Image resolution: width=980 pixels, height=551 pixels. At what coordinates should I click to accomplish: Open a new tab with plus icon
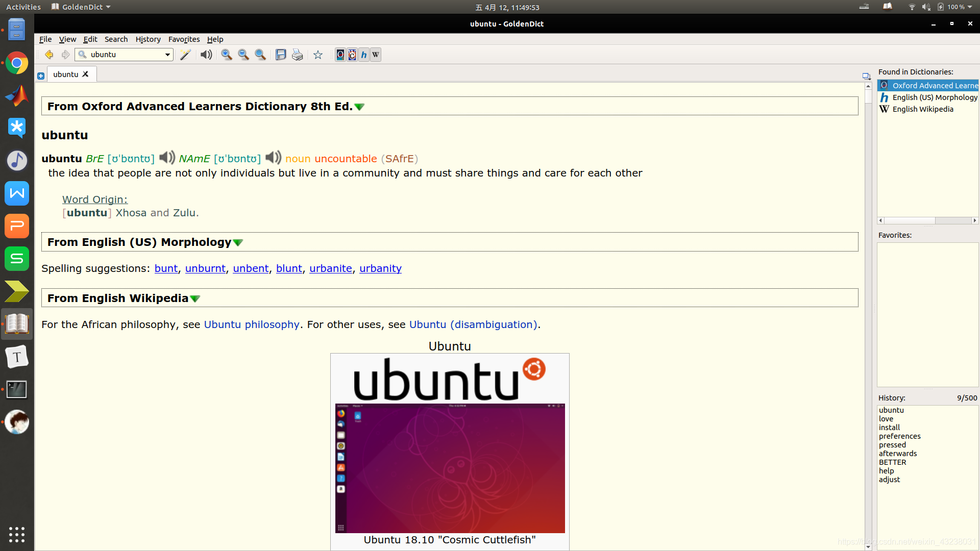click(41, 76)
